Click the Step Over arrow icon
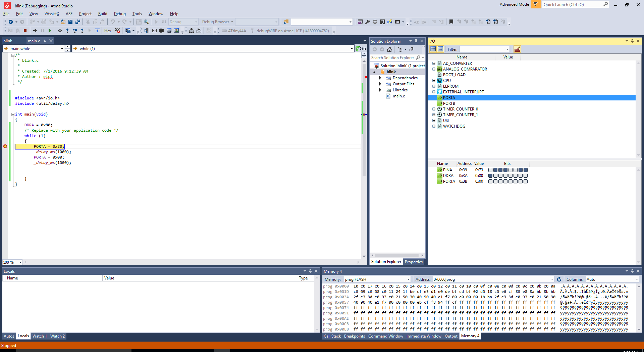This screenshot has width=644, height=352. (75, 31)
